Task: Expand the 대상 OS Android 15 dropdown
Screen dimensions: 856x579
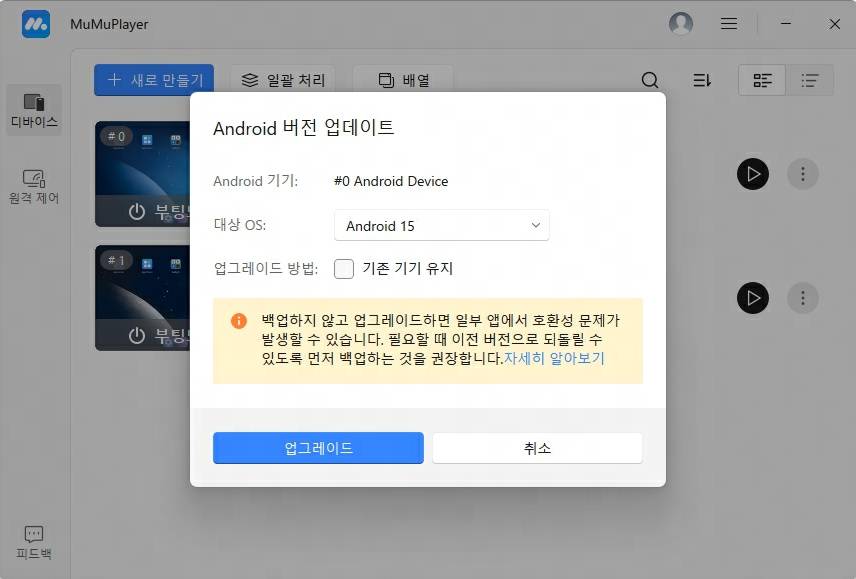Action: point(442,225)
